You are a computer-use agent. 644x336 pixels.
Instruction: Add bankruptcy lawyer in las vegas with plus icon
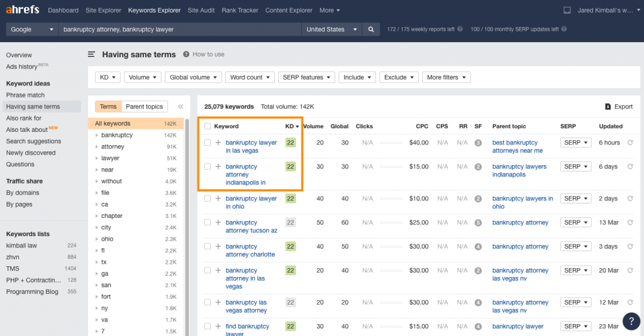tap(218, 143)
